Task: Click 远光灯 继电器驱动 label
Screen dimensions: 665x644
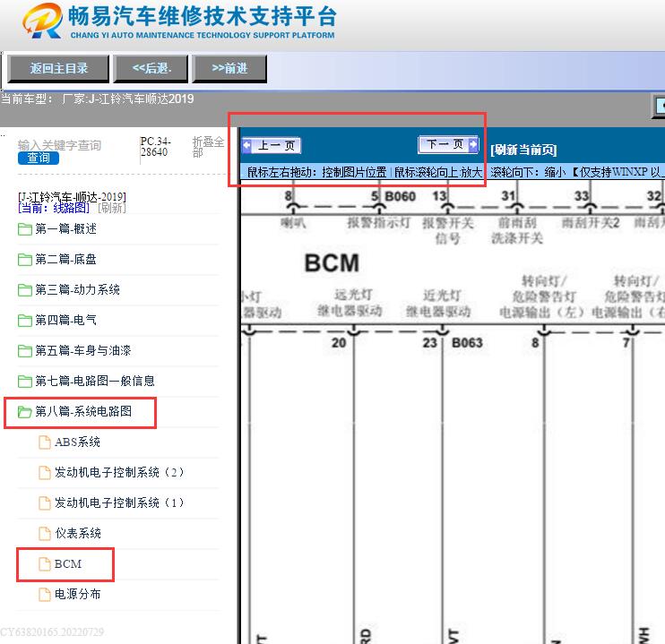Action: coord(350,303)
